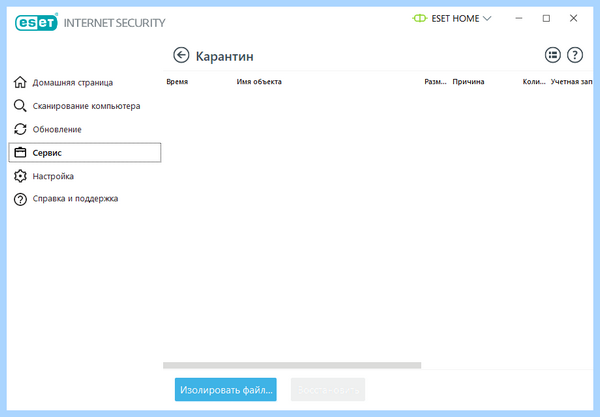The width and height of the screenshot is (600, 417).
Task: Open Справка и поддержка section
Action: (75, 199)
